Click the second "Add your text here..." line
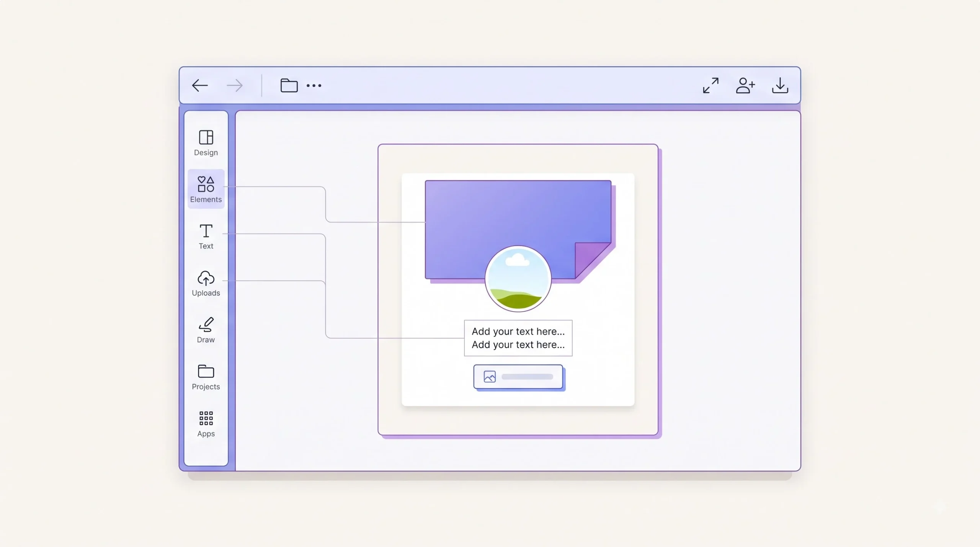Screen dimensions: 980x547 518,345
